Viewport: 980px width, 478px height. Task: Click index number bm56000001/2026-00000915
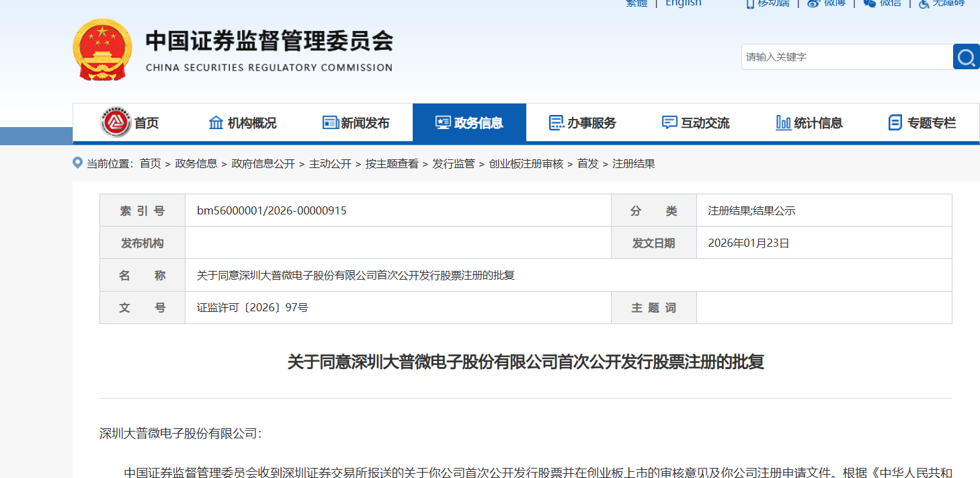(x=272, y=210)
